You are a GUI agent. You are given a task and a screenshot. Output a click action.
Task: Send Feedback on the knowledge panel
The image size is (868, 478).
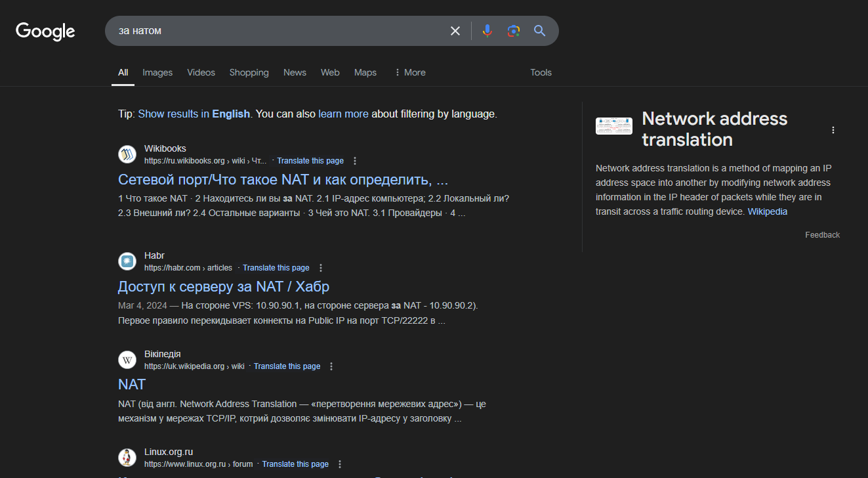(823, 235)
